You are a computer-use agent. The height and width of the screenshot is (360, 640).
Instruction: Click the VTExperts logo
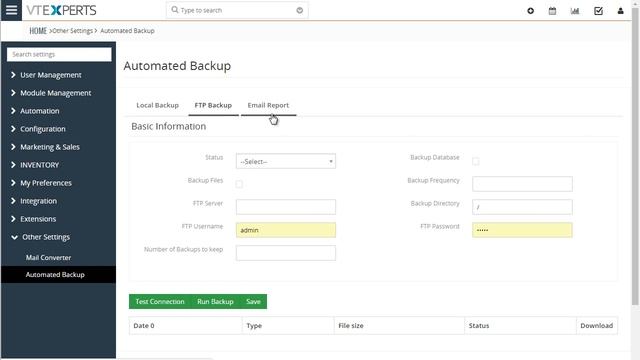[61, 10]
